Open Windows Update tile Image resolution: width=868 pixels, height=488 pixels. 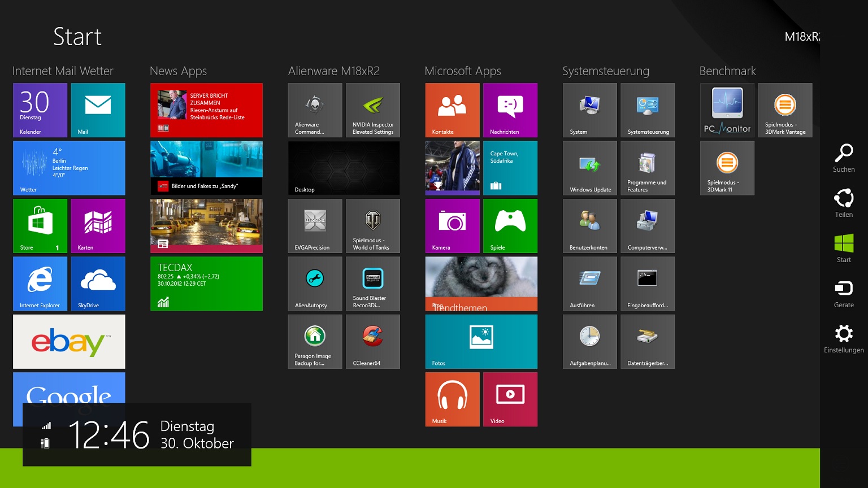tap(589, 168)
